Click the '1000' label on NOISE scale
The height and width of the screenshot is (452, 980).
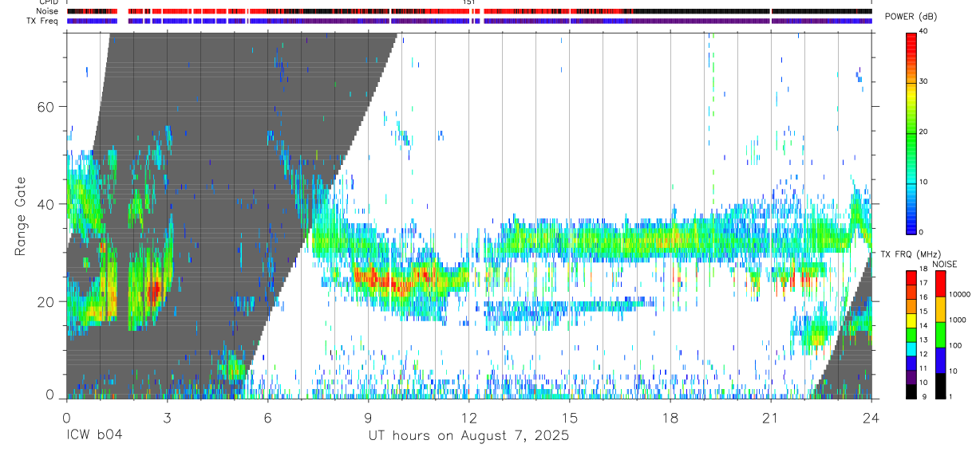tap(957, 320)
